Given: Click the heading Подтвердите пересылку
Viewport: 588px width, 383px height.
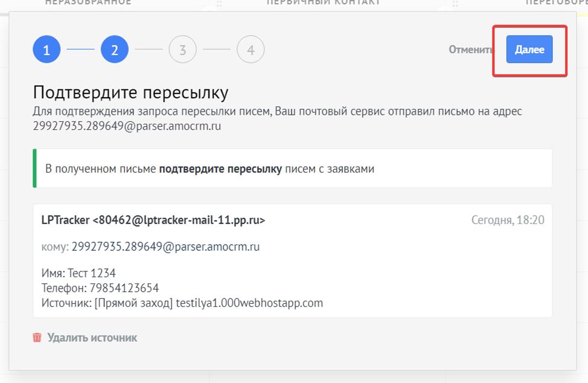Looking at the screenshot, I should pyautogui.click(x=130, y=92).
